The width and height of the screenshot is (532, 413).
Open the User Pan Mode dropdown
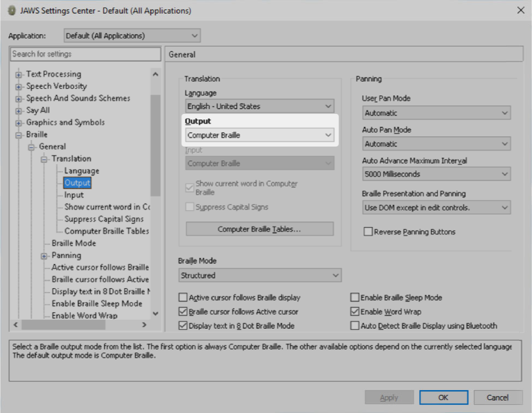coord(436,113)
